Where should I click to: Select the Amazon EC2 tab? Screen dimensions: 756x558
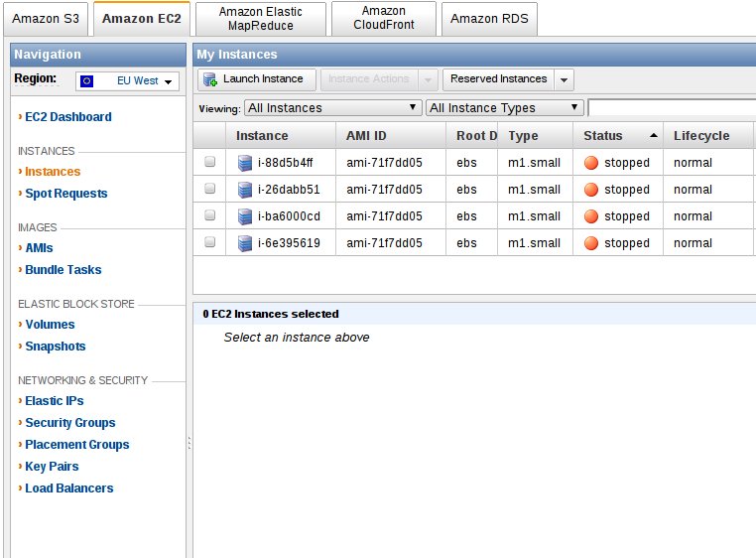pyautogui.click(x=142, y=19)
